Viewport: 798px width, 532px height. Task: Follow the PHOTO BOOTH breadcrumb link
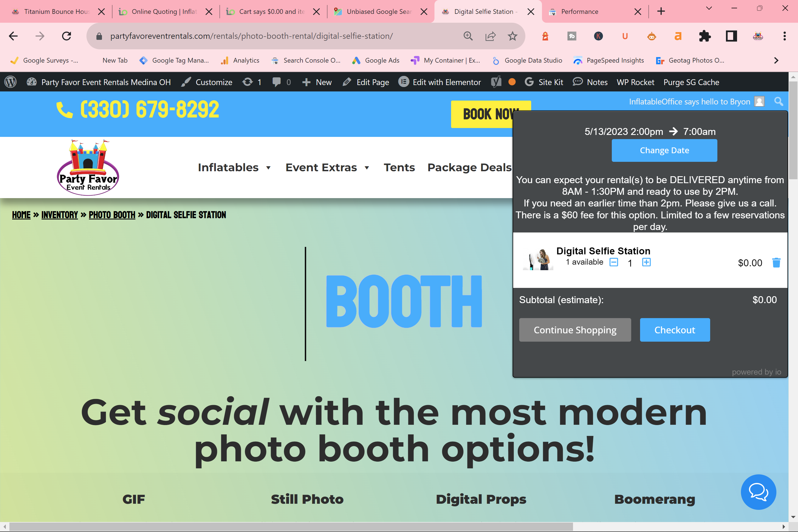[x=112, y=215]
